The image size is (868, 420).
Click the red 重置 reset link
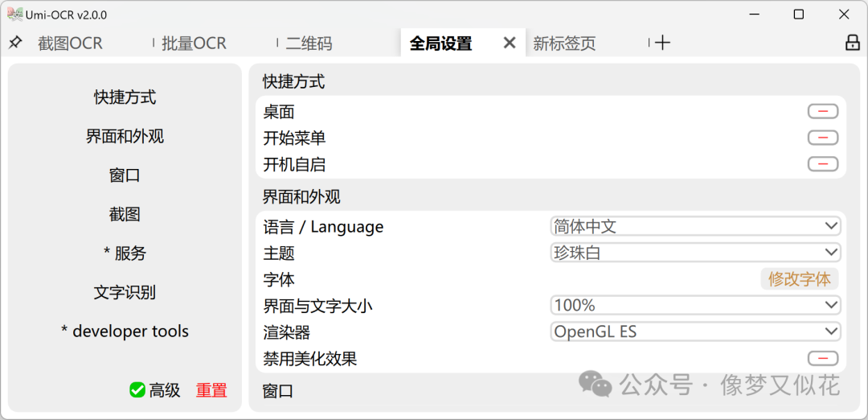(x=211, y=390)
